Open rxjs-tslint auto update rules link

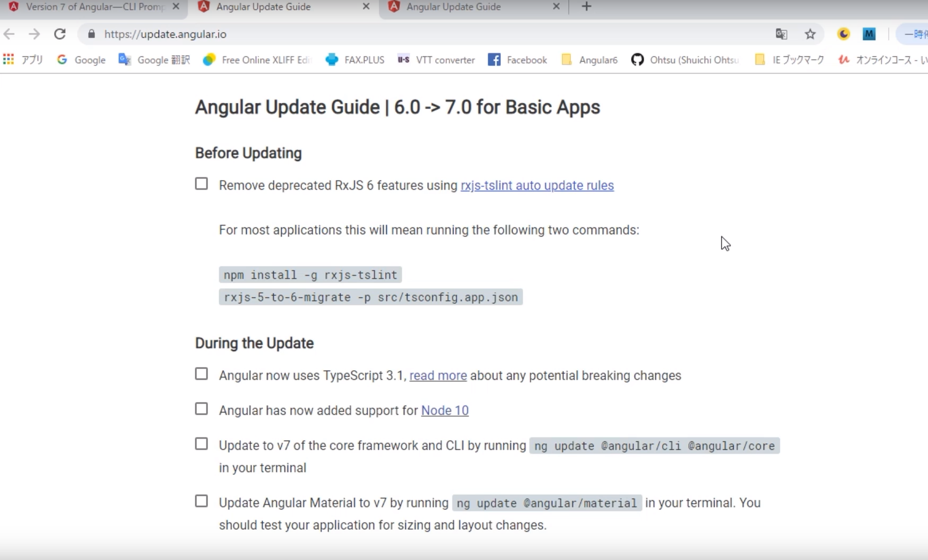point(537,186)
